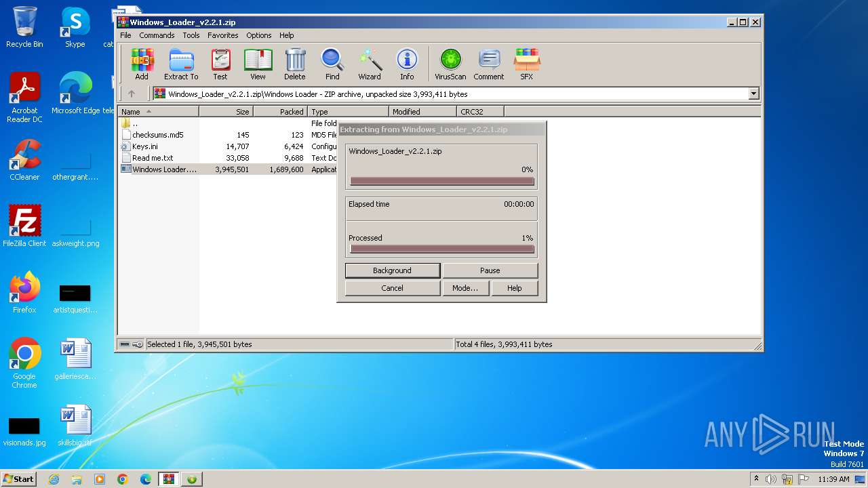Click the WinRAR taskbar button
868x488 pixels.
(169, 479)
